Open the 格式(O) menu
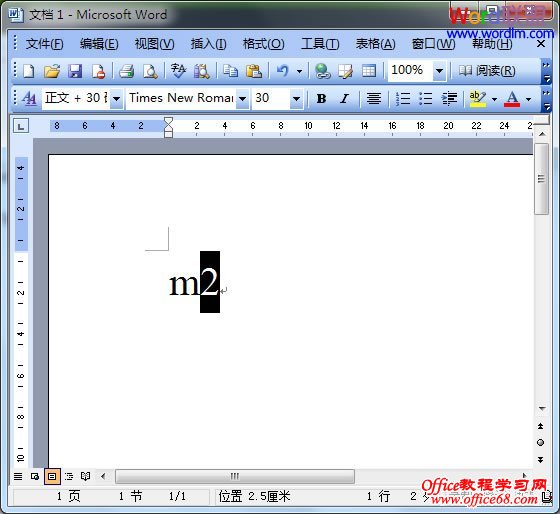 (x=264, y=44)
